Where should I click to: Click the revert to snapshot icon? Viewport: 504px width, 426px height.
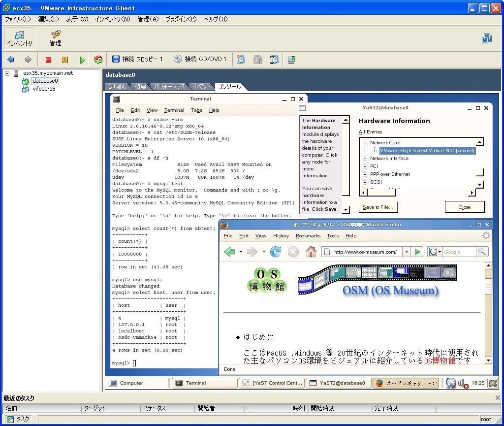(258, 60)
